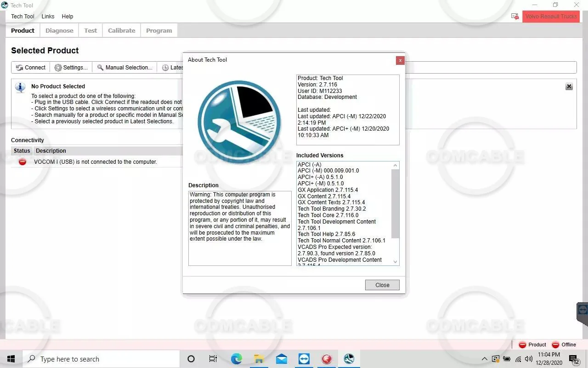
Task: Open the Windows Start menu
Action: point(11,359)
